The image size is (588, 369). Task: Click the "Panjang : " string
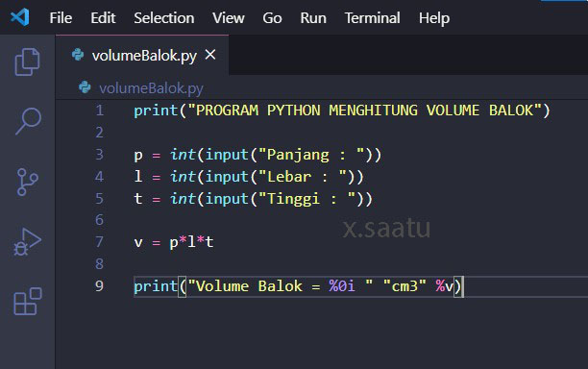point(311,155)
